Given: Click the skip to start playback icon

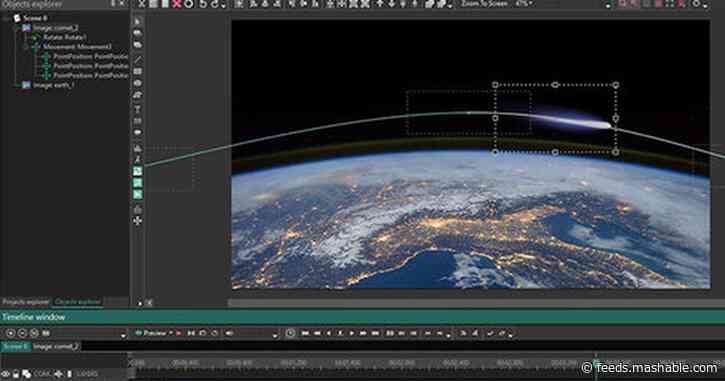Looking at the screenshot, I should click(x=305, y=333).
